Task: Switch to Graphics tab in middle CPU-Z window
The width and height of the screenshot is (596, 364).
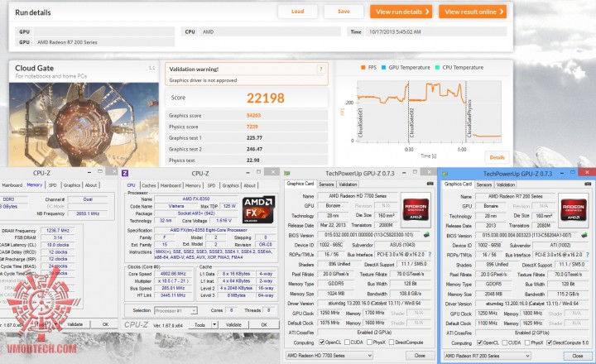Action: [x=230, y=185]
